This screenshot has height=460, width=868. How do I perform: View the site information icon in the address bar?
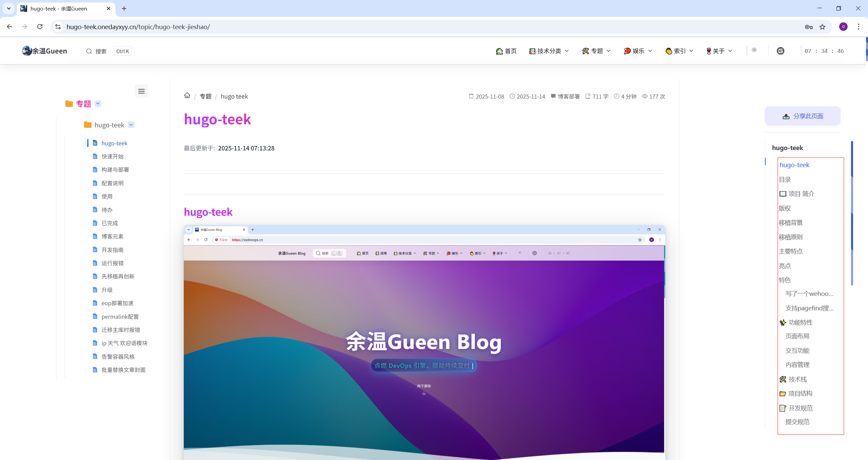(58, 27)
